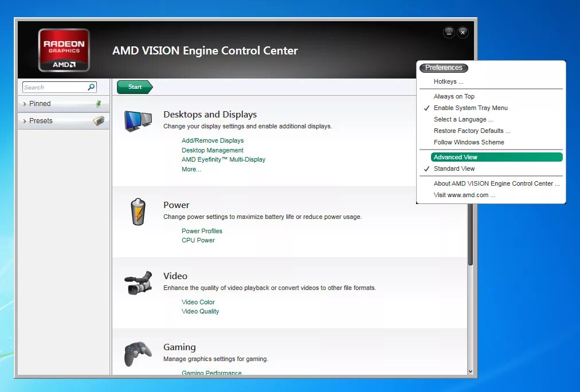
Task: Open Add/Remove Displays link
Action: [x=212, y=140]
